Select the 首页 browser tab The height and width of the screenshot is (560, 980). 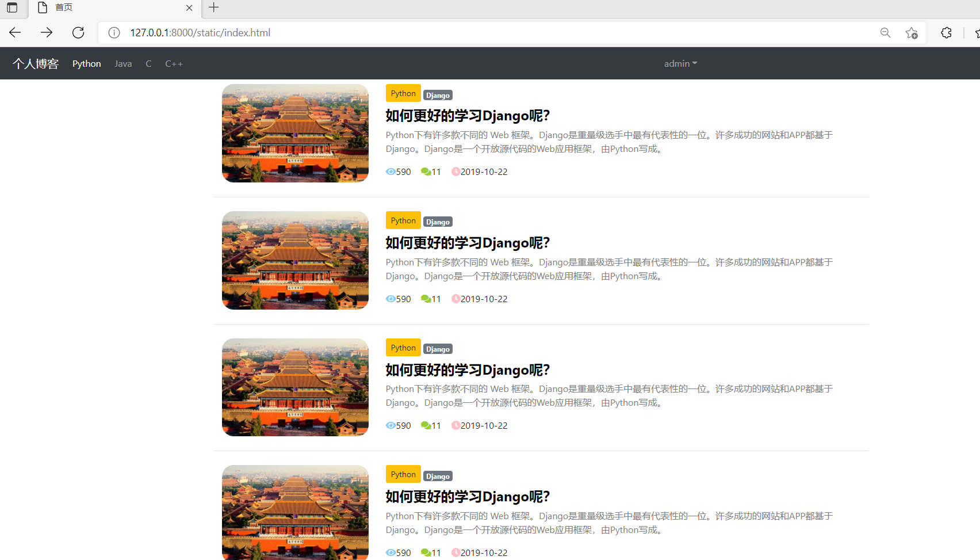115,8
